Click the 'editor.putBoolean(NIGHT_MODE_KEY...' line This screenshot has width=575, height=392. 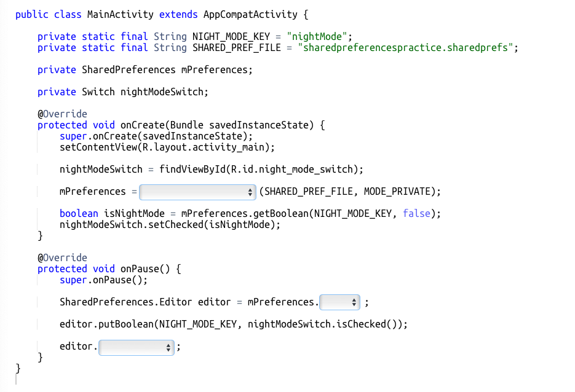click(234, 324)
